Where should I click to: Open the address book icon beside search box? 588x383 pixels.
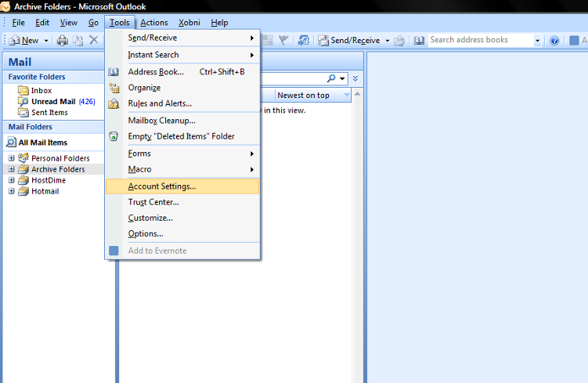[x=419, y=40]
